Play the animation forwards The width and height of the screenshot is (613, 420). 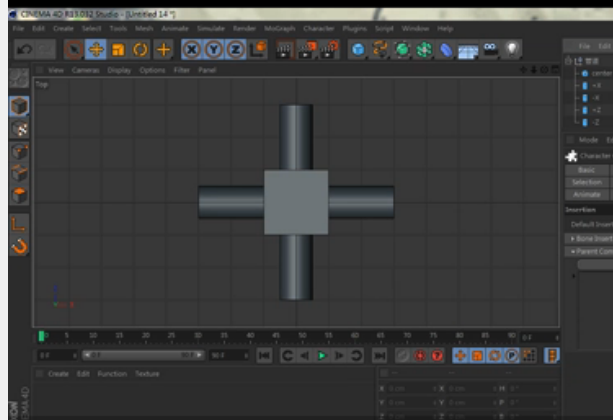322,355
